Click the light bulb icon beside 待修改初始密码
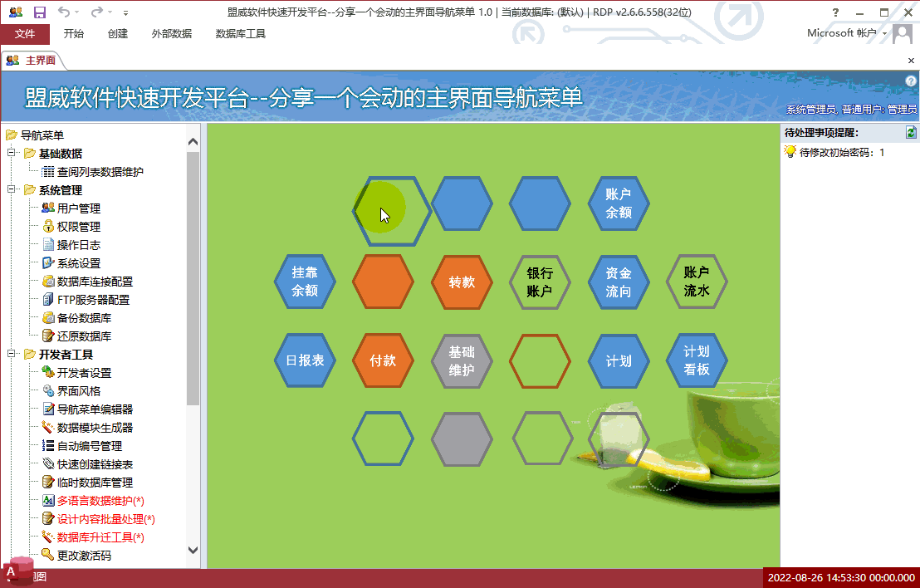 point(790,152)
